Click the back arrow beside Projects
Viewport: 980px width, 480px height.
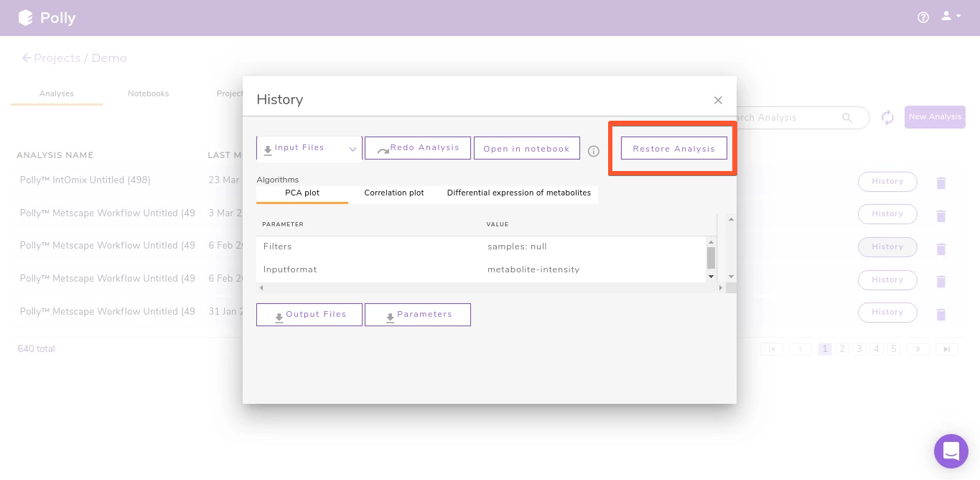tap(27, 58)
